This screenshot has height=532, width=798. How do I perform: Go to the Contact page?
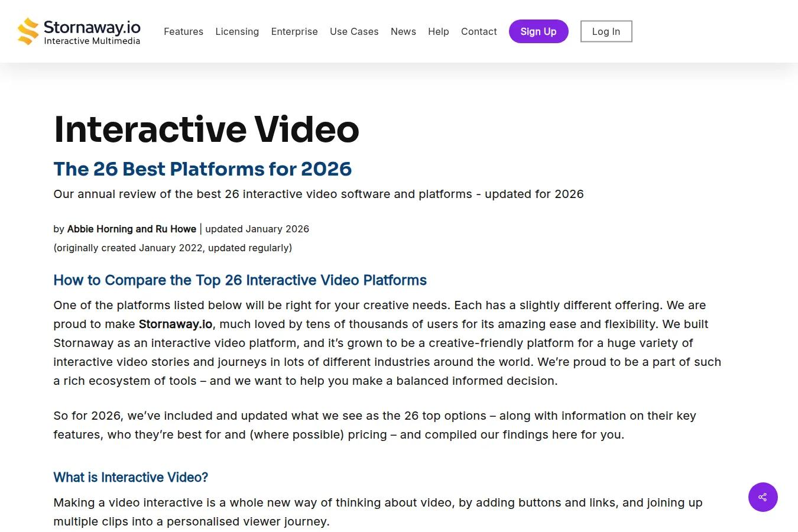point(479,31)
